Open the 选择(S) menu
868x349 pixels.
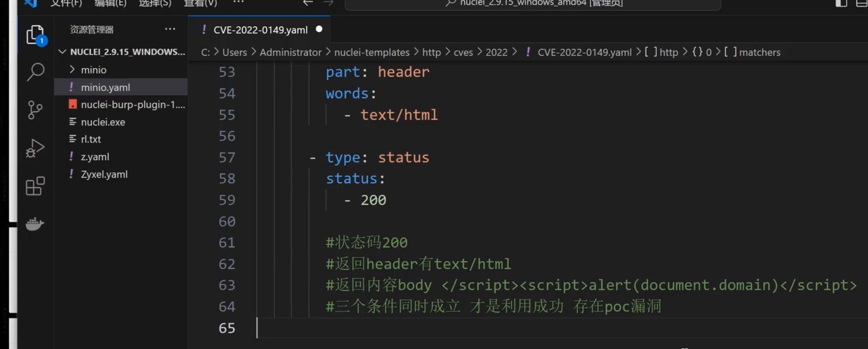tap(155, 3)
